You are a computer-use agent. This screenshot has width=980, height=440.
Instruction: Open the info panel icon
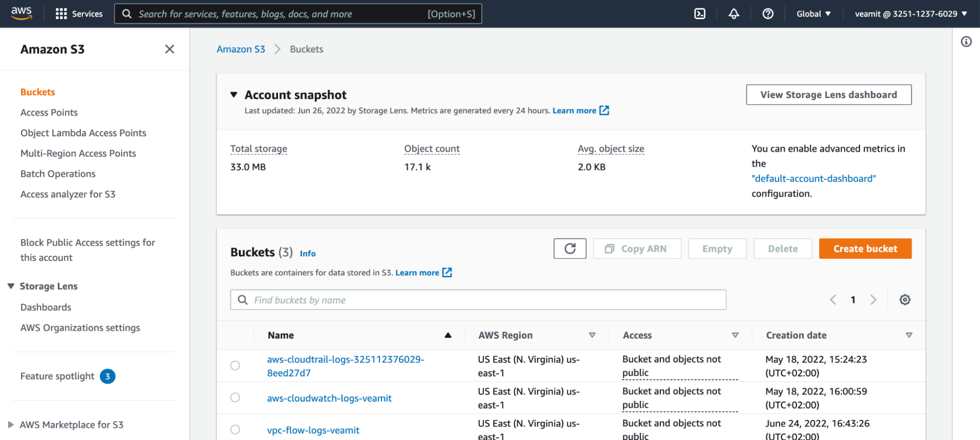tap(966, 42)
